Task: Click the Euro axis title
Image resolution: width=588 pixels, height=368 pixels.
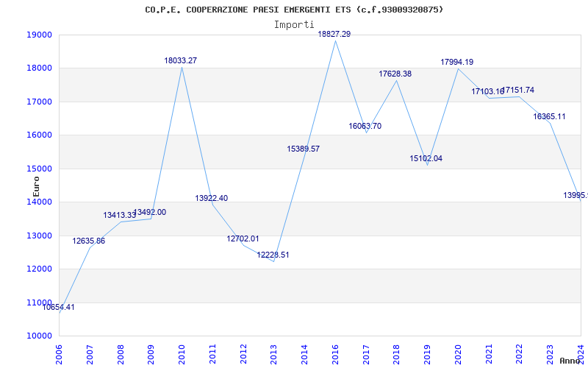Action: [36, 187]
